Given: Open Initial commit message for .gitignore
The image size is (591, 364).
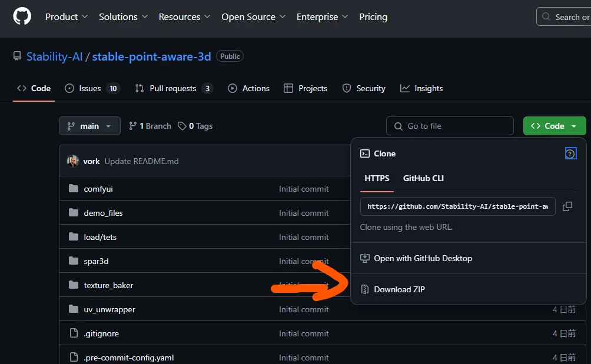Looking at the screenshot, I should tap(304, 333).
